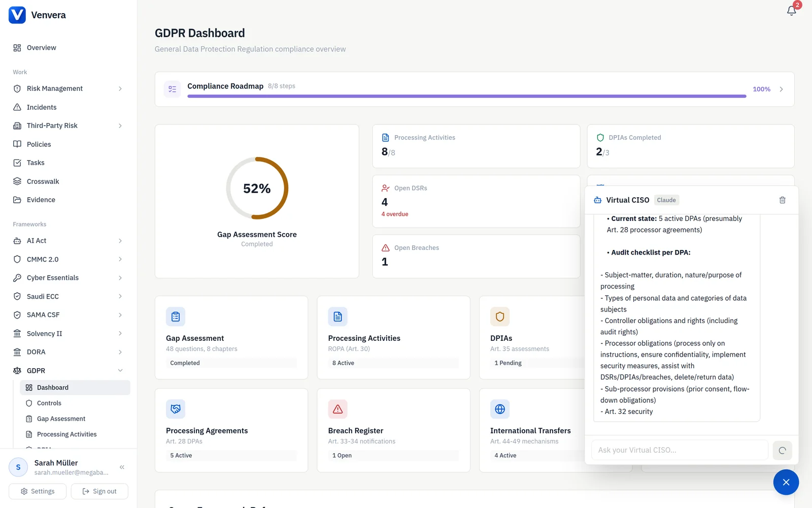Open the GDPR Dashboard submenu item
812x508 pixels.
pos(75,388)
